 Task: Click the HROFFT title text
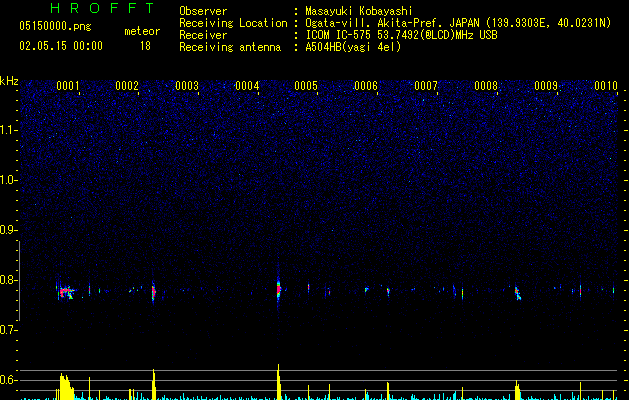click(102, 8)
